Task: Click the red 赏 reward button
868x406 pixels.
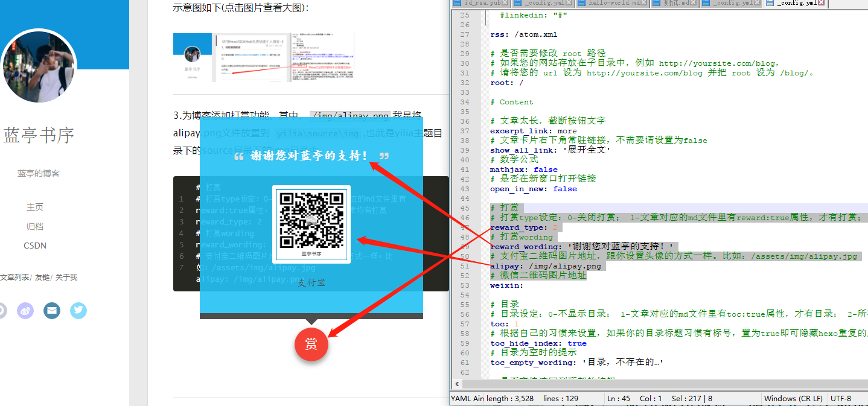Action: [311, 344]
